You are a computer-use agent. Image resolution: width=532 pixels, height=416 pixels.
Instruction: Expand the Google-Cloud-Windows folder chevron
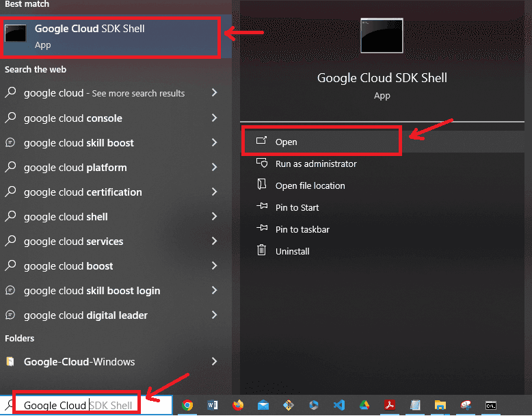click(214, 362)
